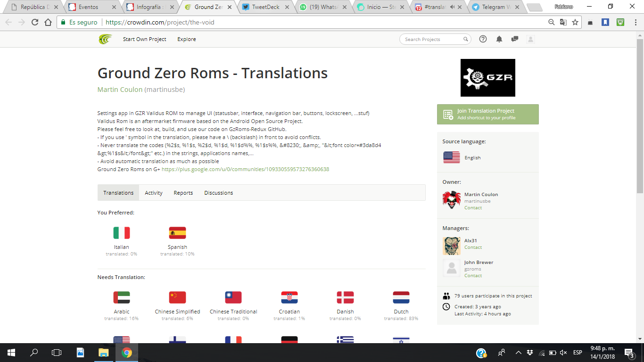This screenshot has height=362, width=644.
Task: Click Contact under Martin Coulon
Action: point(473,207)
